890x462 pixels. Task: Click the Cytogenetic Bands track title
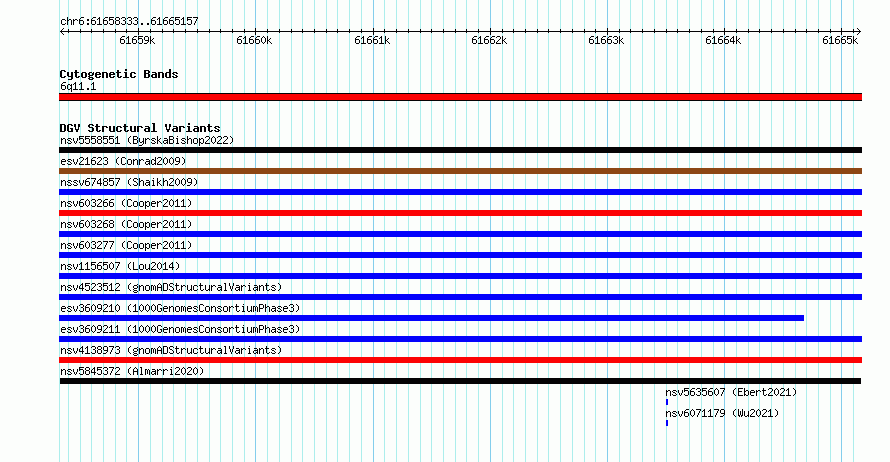tap(119, 74)
